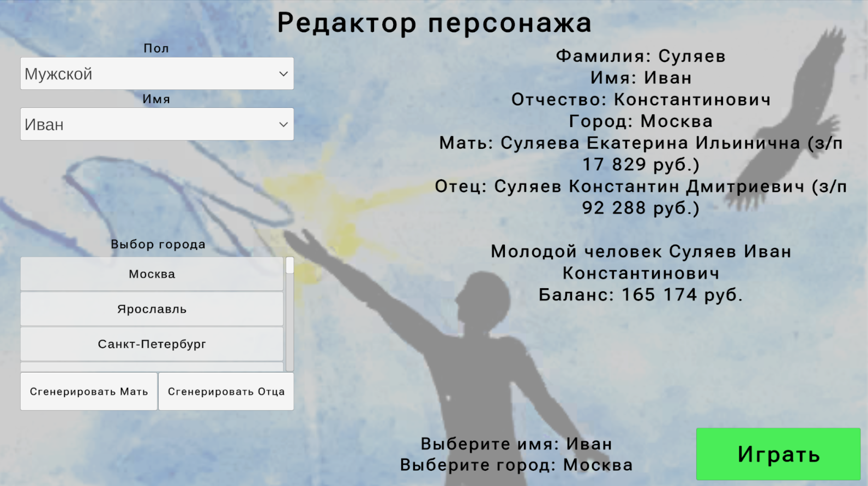Open the name dropdown showing Иван
The image size is (868, 486).
(x=157, y=124)
